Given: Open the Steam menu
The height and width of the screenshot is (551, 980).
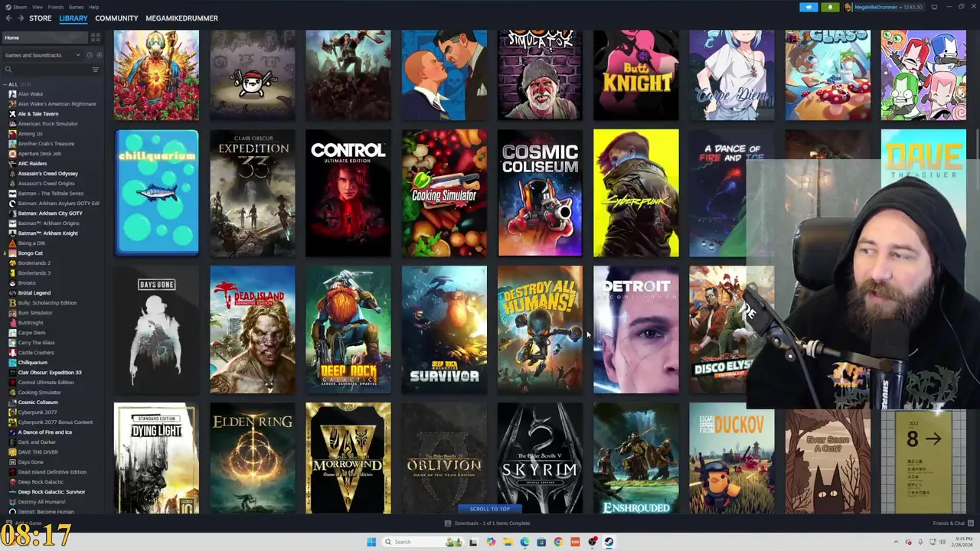Looking at the screenshot, I should click(x=19, y=7).
